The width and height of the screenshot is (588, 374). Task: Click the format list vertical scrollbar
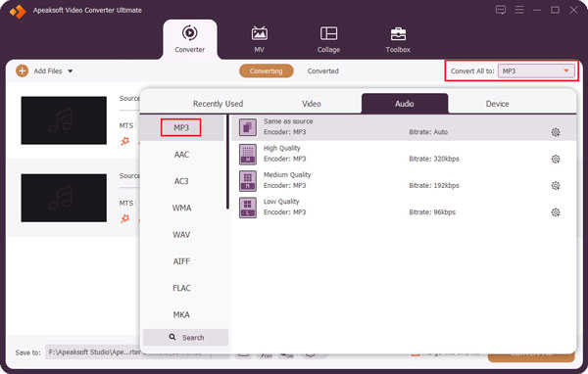pos(227,162)
